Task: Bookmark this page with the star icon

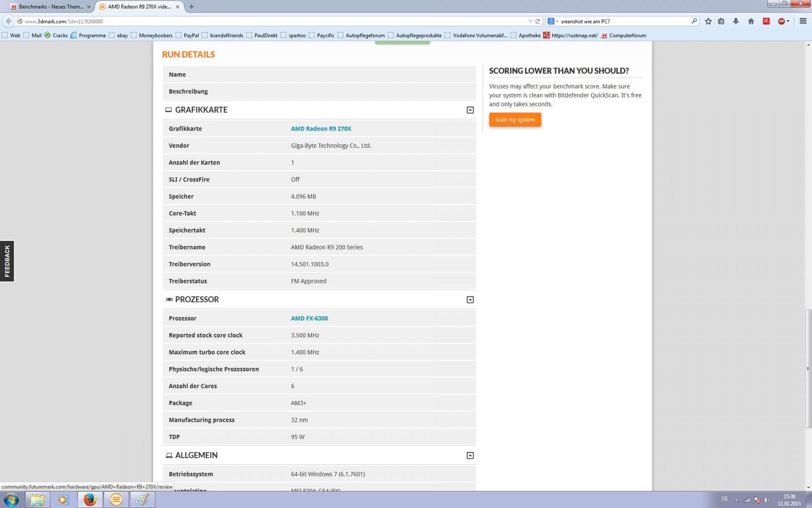Action: (708, 21)
